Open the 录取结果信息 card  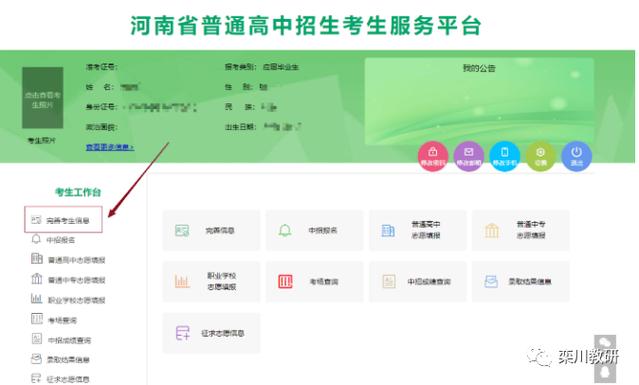coord(520,282)
